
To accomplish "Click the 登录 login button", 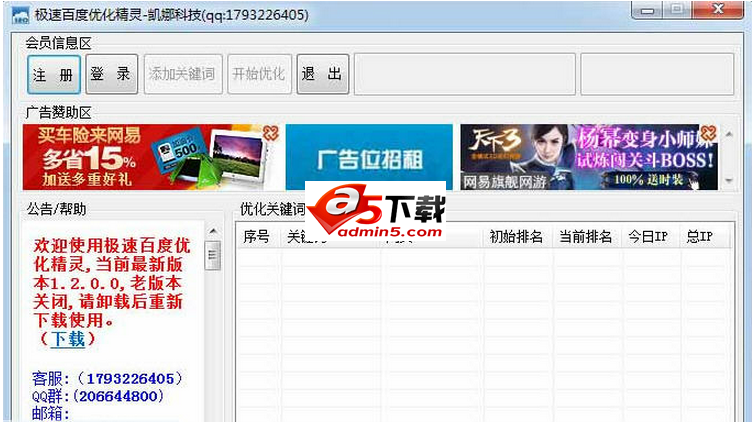I will coord(111,74).
